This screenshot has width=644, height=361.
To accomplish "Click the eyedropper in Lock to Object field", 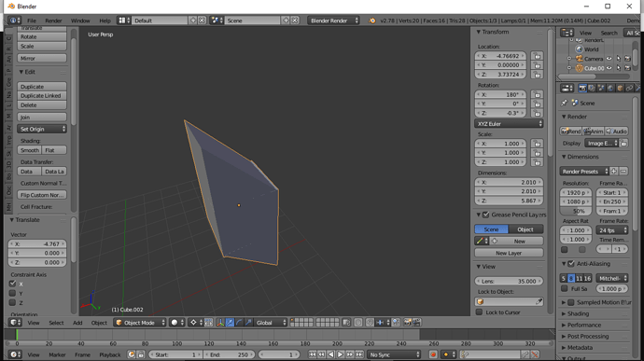I will click(539, 302).
